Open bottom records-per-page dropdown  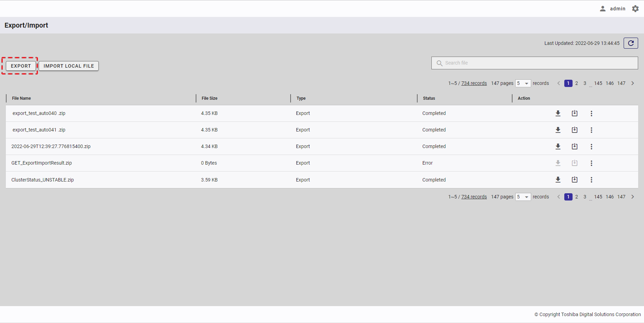tap(523, 197)
